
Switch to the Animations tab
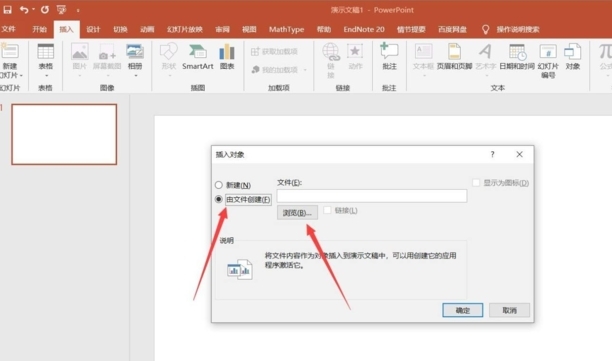pos(147,29)
